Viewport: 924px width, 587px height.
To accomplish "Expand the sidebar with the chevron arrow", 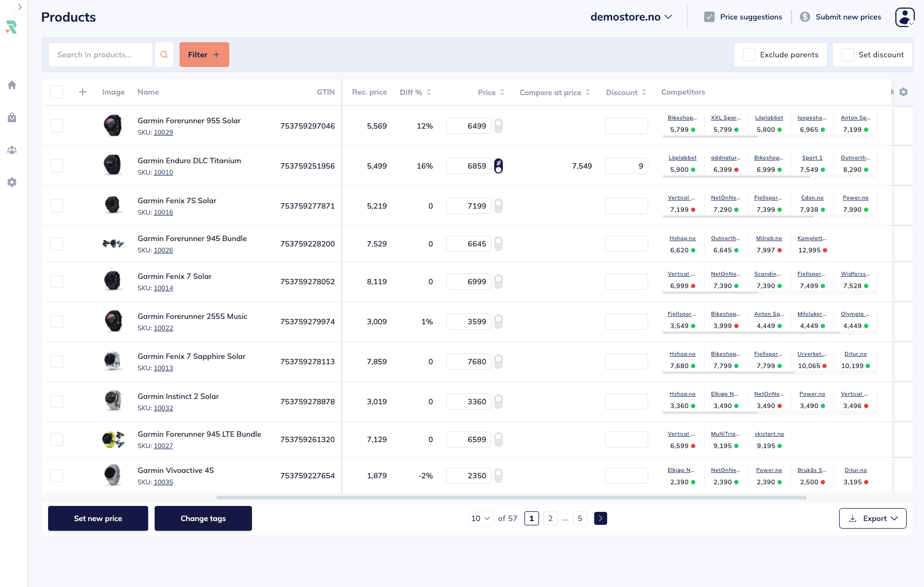I will click(19, 7).
